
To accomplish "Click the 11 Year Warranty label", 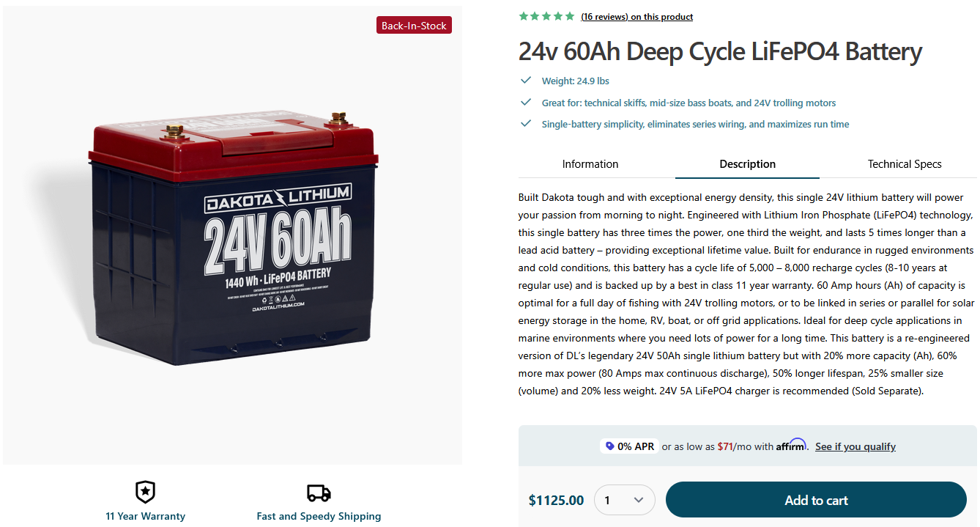I will 145,516.
